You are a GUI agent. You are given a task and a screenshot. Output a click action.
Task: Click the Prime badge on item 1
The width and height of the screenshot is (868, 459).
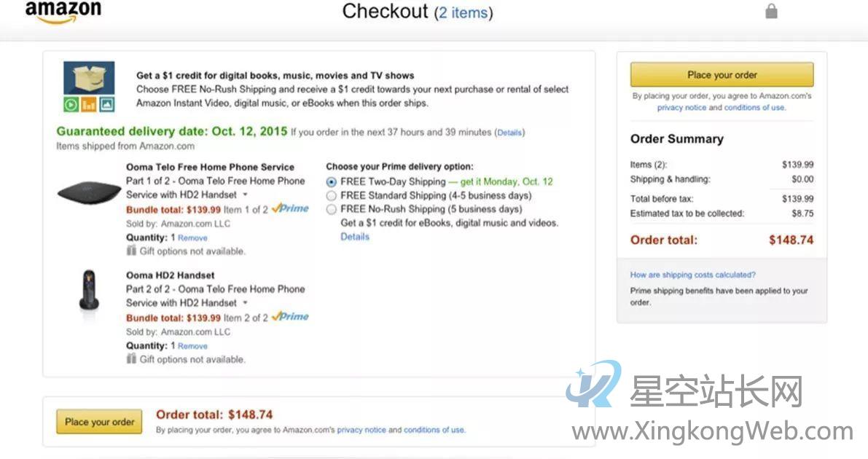click(291, 209)
